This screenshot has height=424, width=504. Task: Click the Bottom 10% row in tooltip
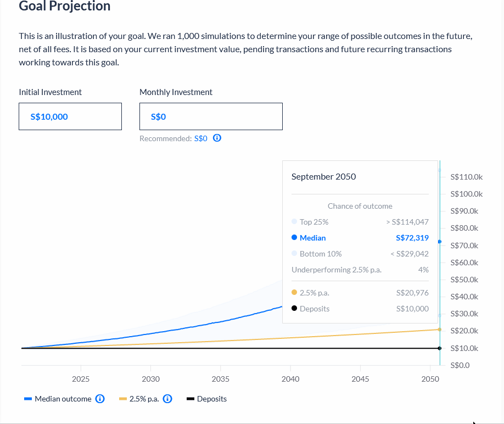(360, 254)
